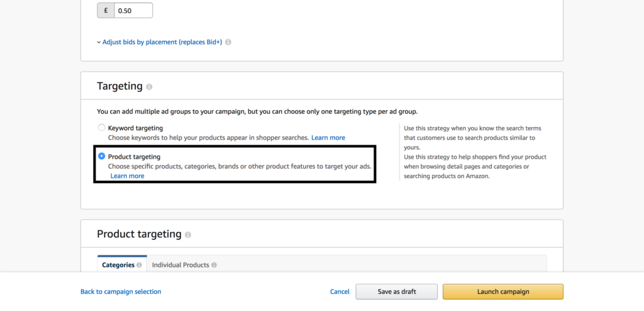Screen dimensions: 644x311
Task: Click the pound currency symbol box
Action: [106, 11]
